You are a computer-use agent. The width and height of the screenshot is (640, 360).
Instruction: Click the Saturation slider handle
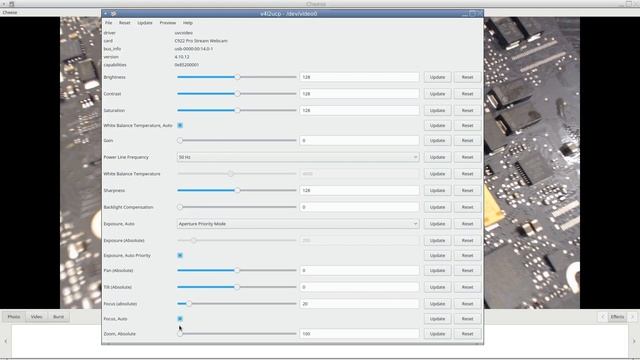point(237,110)
